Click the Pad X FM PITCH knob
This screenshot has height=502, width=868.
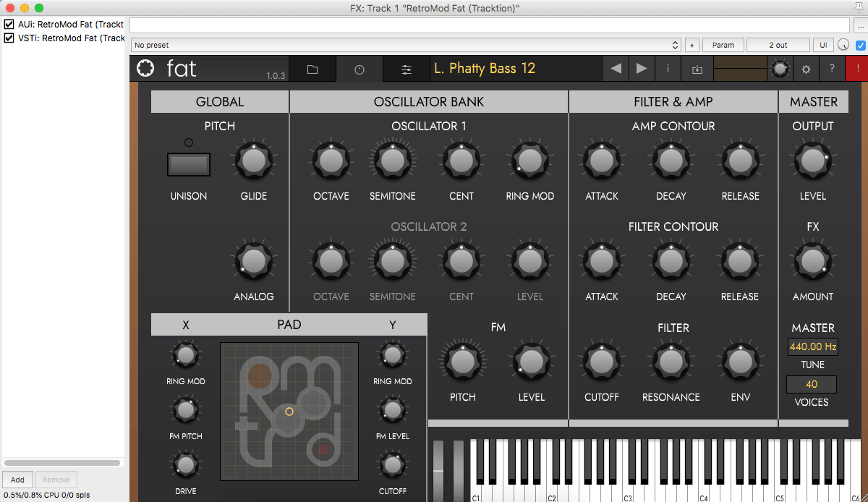pos(186,410)
